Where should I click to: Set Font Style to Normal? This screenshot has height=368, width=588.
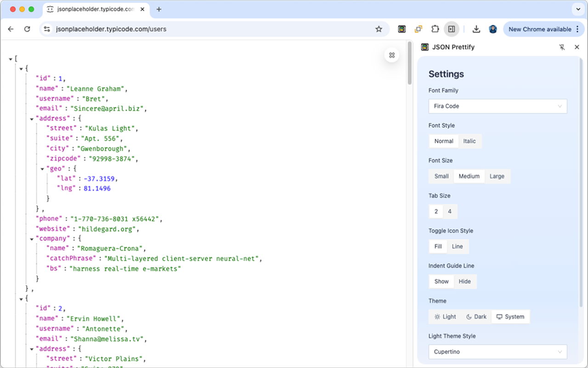pos(444,141)
